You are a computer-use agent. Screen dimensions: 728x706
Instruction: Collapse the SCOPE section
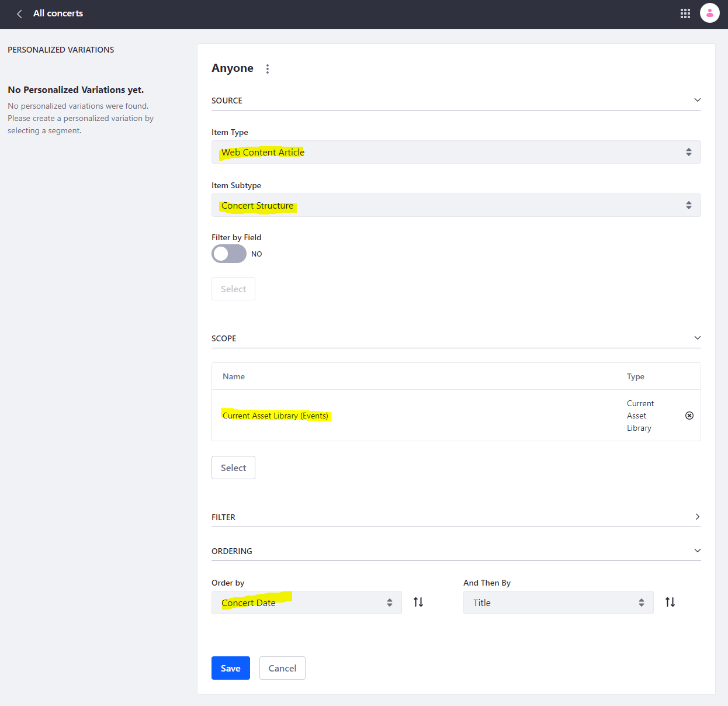click(x=456, y=338)
